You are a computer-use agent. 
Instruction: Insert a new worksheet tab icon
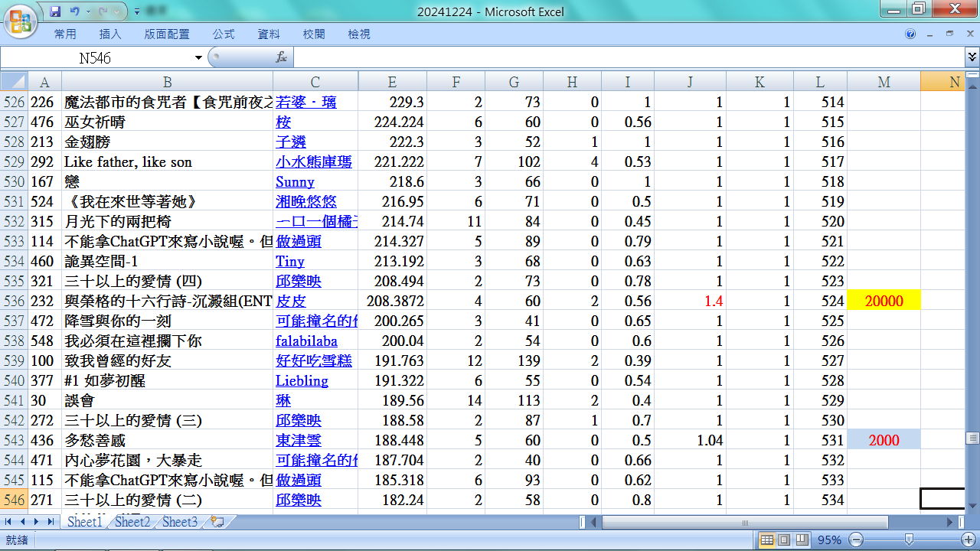click(x=217, y=522)
